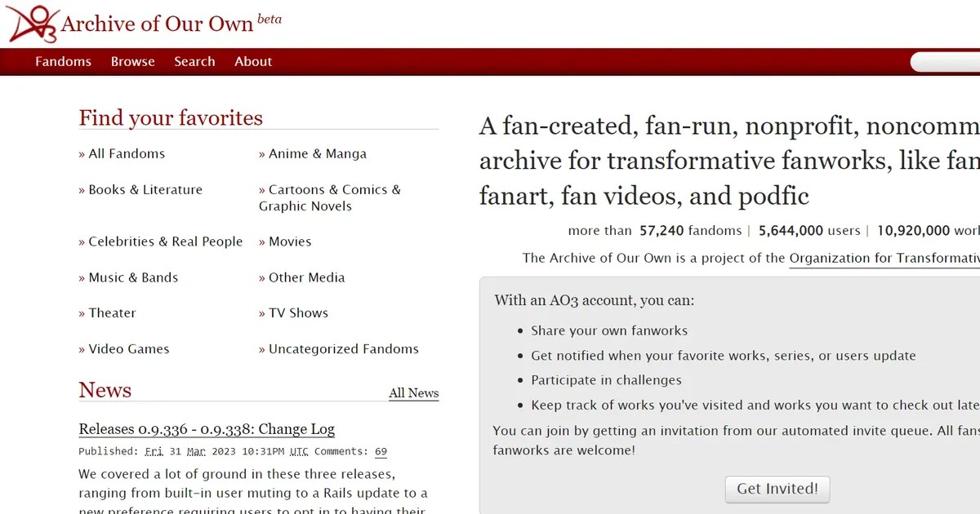The height and width of the screenshot is (514, 980).
Task: Browse Anime & Manga fandoms
Action: [317, 153]
